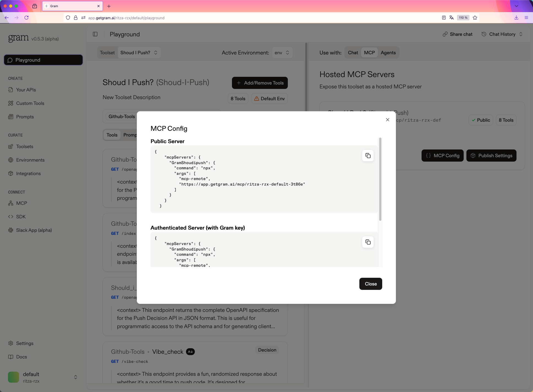The image size is (533, 392).
Task: Click Default Env warning badge
Action: pos(269,99)
